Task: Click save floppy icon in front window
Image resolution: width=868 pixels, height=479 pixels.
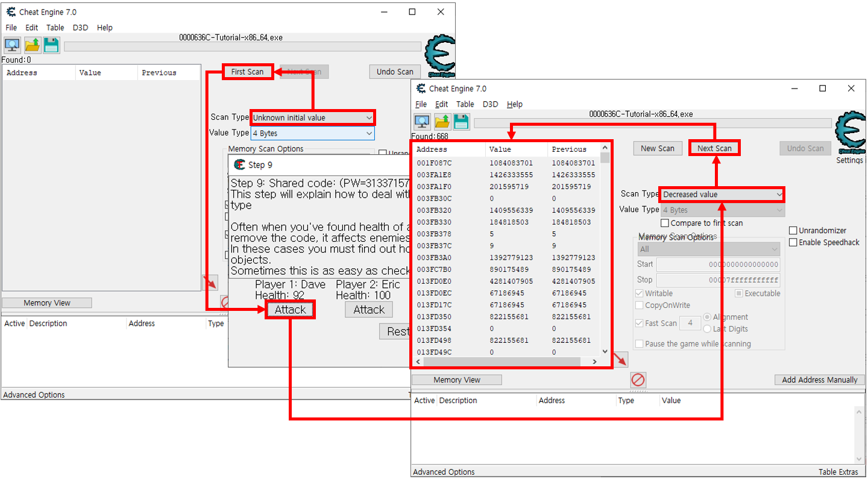Action: point(461,122)
